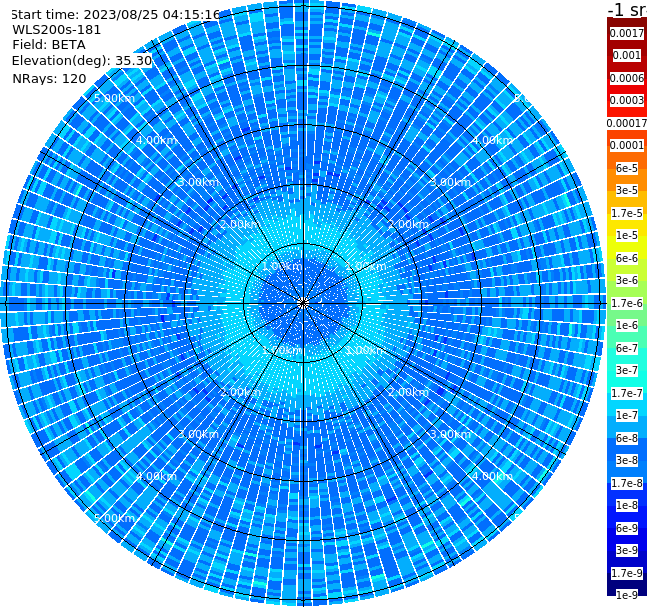This screenshot has width=647, height=607.
Task: Click the -1 sr unit heading above colorbar
Action: click(627, 9)
